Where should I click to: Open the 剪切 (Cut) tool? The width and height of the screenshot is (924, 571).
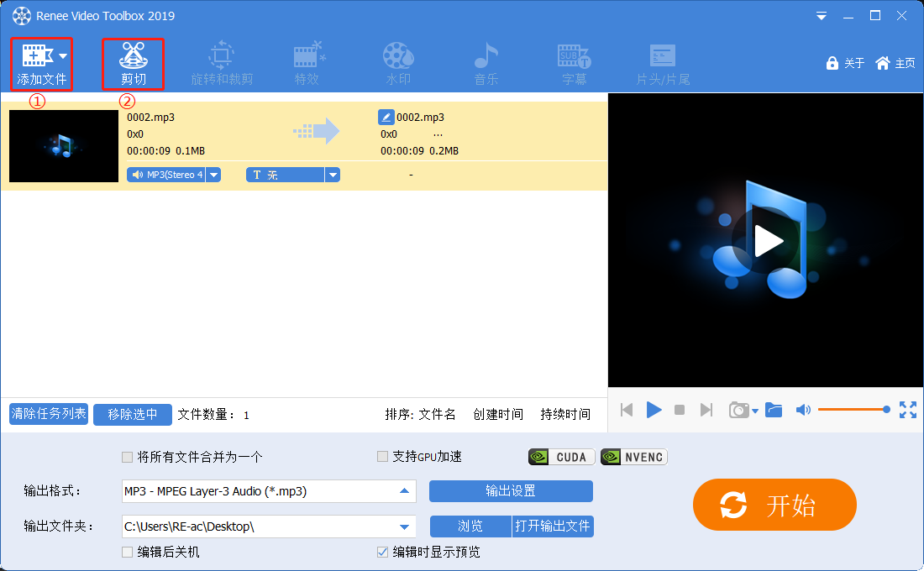(134, 64)
